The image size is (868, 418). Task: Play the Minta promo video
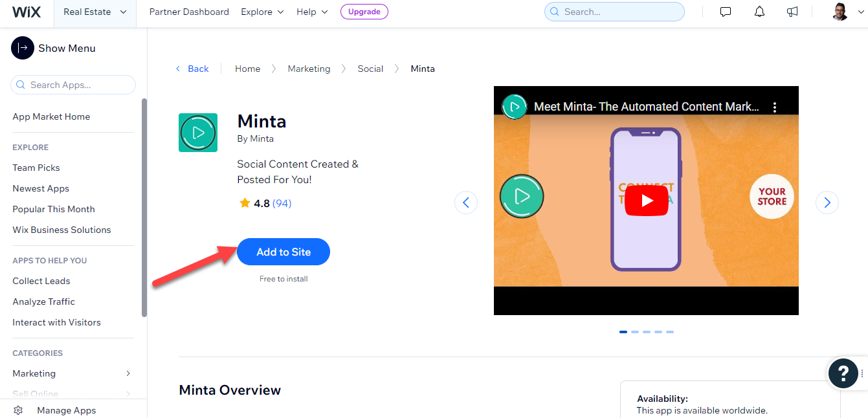pos(646,200)
